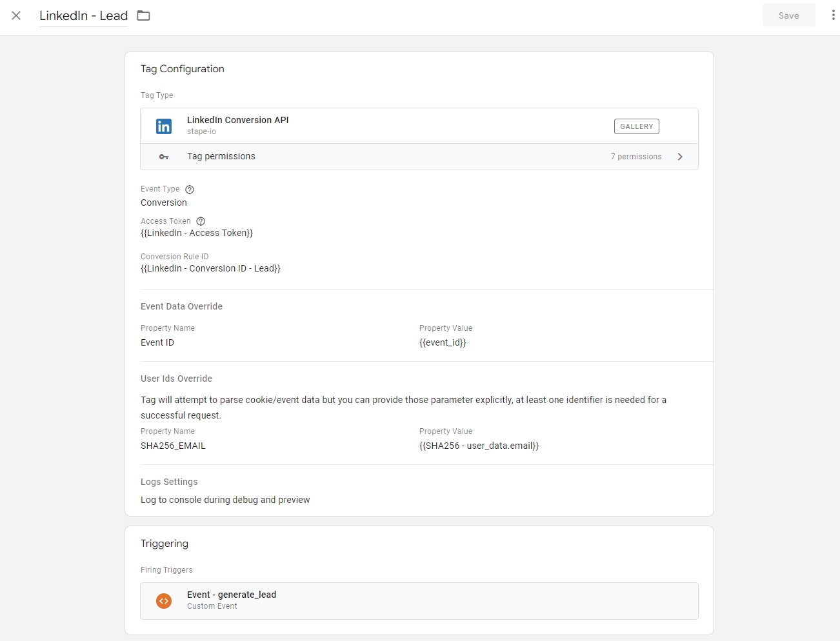Click the 7 permissions label
Screen dimensions: 840x641
click(636, 157)
